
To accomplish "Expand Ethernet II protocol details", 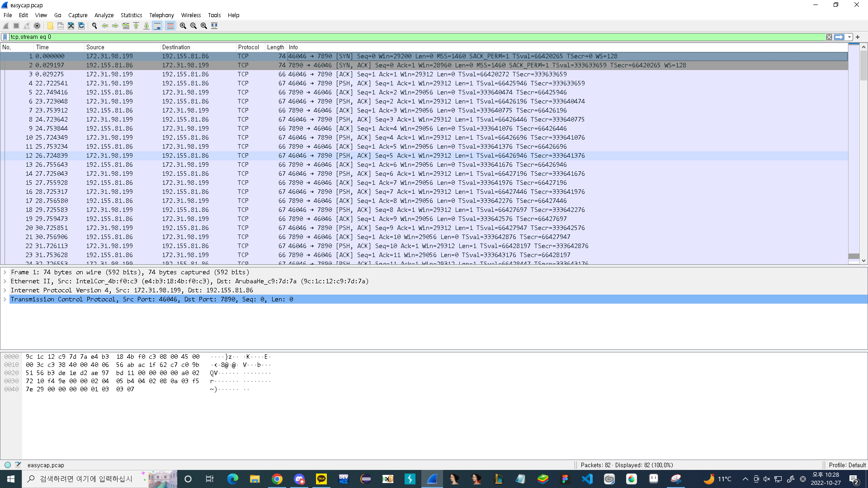I will [5, 281].
